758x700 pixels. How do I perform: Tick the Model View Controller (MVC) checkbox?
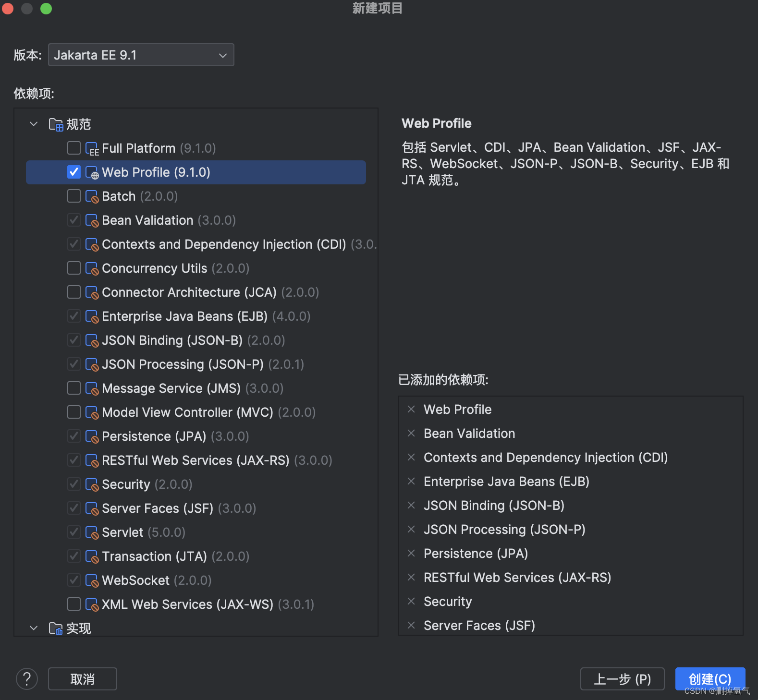point(74,412)
